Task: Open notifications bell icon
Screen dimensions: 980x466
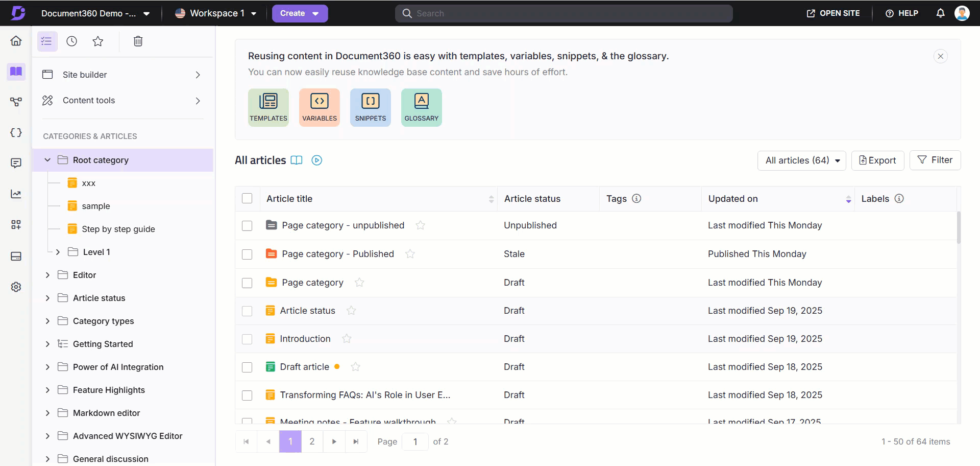Action: tap(940, 13)
